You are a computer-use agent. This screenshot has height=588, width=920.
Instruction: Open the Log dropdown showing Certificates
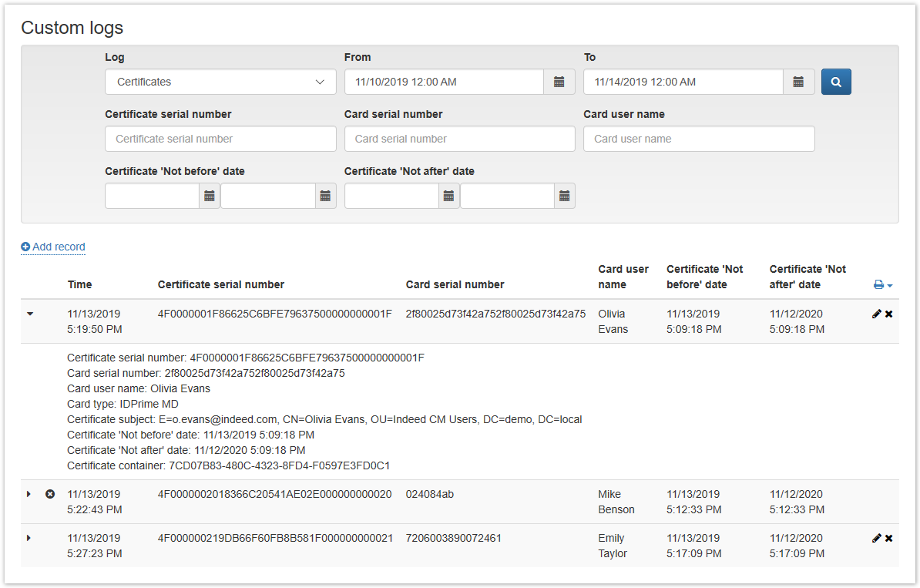click(x=220, y=82)
